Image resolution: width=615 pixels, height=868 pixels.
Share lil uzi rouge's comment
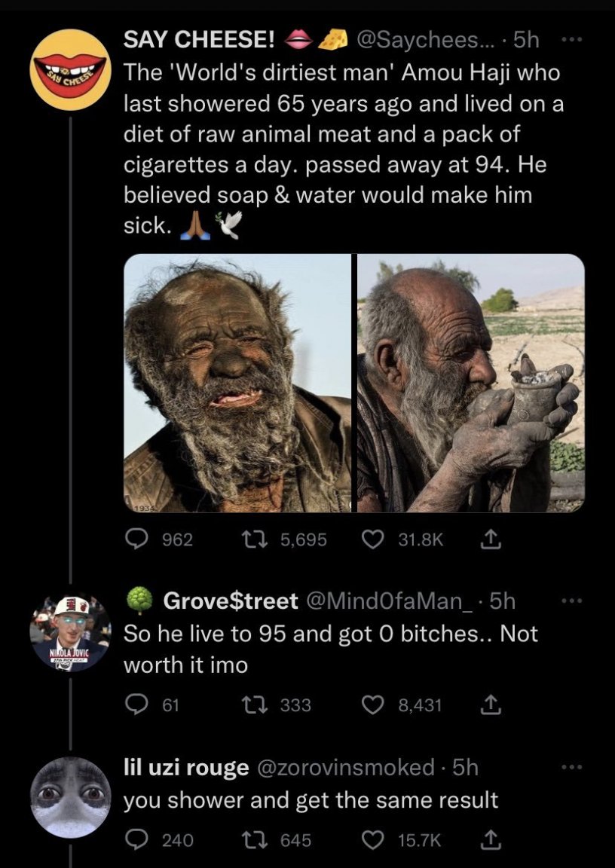pos(488,839)
